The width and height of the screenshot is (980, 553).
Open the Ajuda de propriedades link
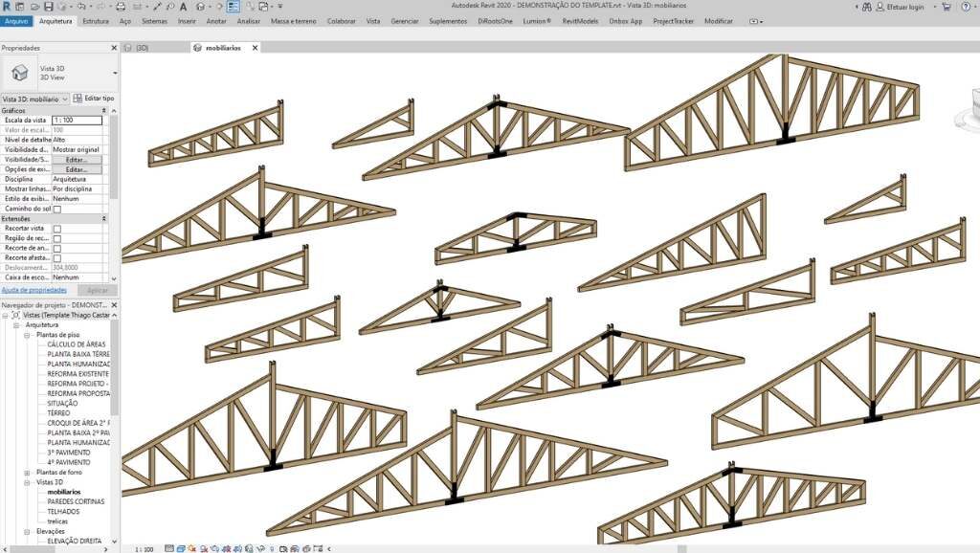coord(33,289)
